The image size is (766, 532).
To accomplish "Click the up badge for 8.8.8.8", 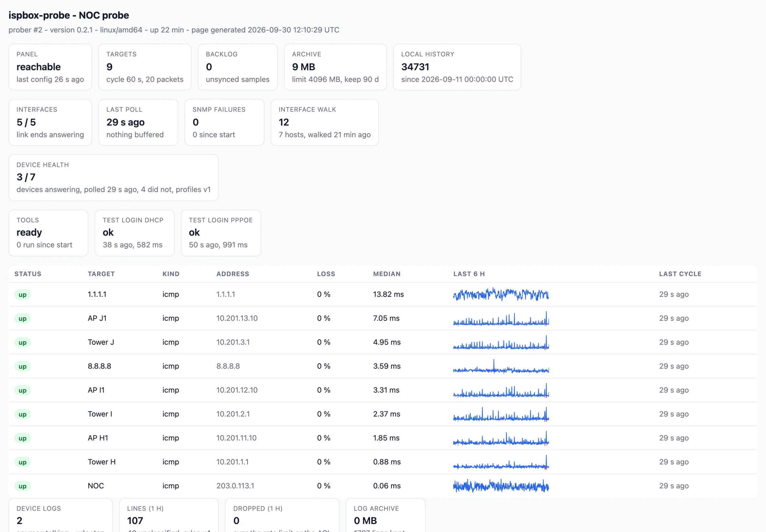I will click(x=22, y=367).
